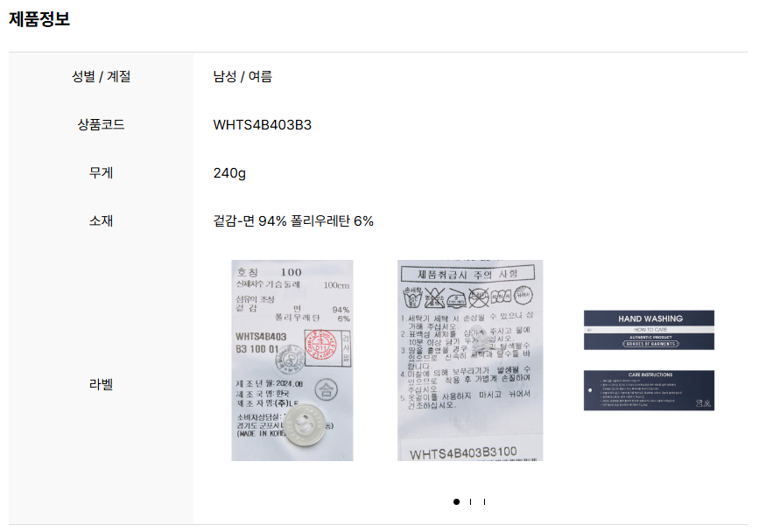This screenshot has height=532, width=773.
Task: Click the product code WHTS4B403B3 value
Action: coord(263,124)
